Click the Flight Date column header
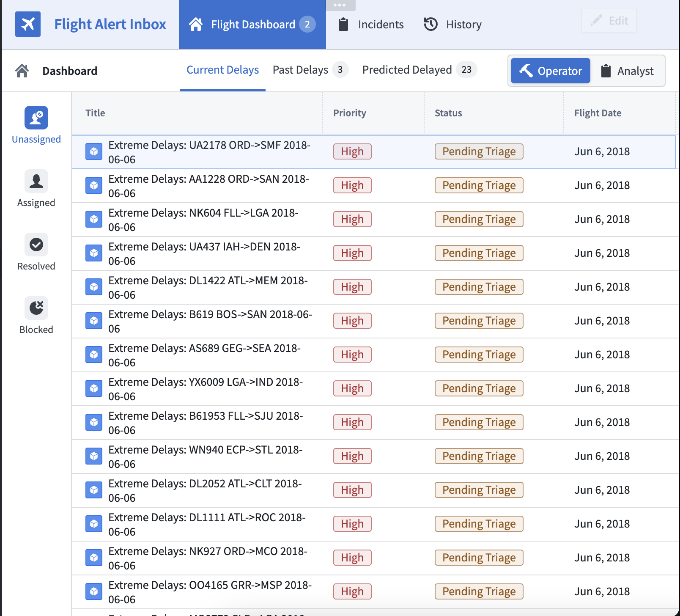Image resolution: width=680 pixels, height=616 pixels. click(x=598, y=113)
